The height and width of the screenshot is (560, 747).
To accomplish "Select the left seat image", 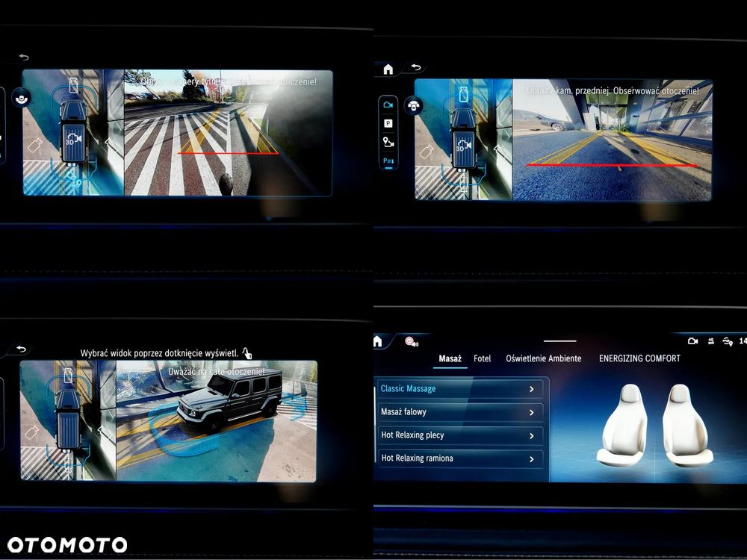I will (624, 426).
